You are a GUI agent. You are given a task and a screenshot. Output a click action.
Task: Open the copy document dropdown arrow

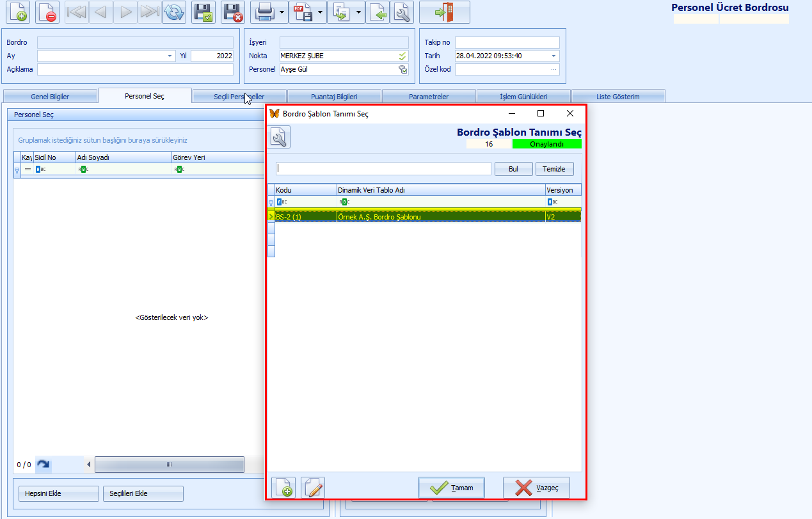[x=360, y=12]
